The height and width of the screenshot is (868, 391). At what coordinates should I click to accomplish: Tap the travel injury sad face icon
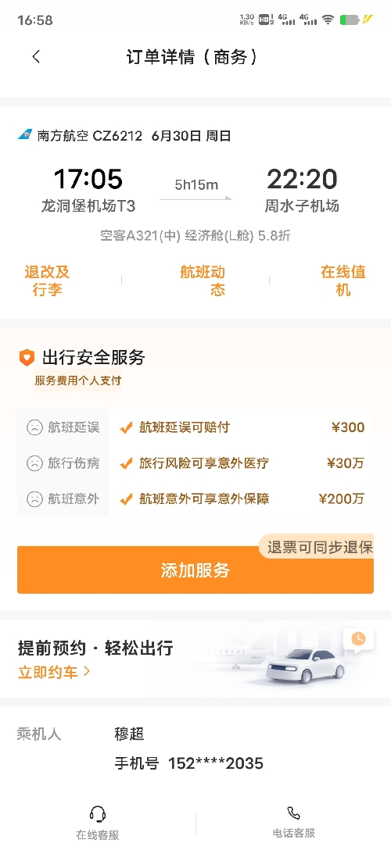[x=34, y=463]
